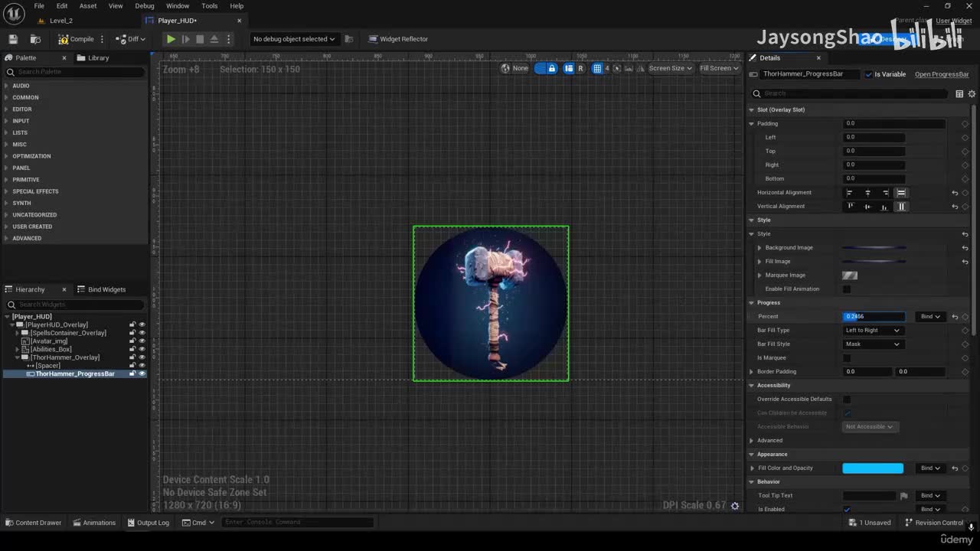This screenshot has width=980, height=551.
Task: Set Horizontal Alignment to left
Action: [849, 193]
